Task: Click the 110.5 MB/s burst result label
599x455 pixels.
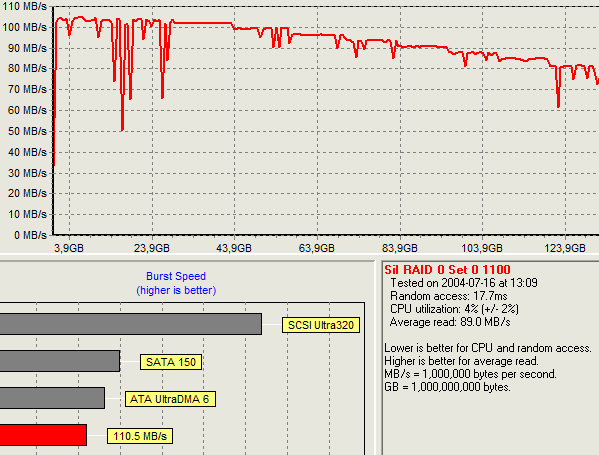Action: click(x=140, y=436)
